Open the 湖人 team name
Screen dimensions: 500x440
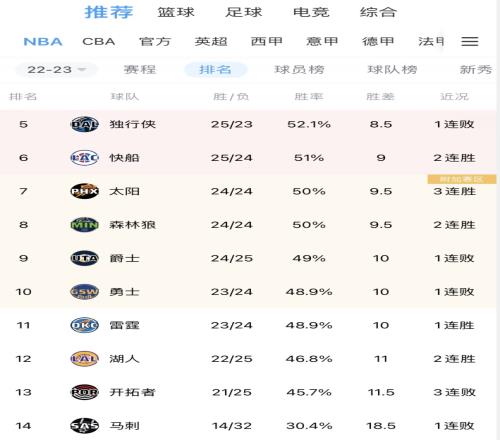(125, 359)
